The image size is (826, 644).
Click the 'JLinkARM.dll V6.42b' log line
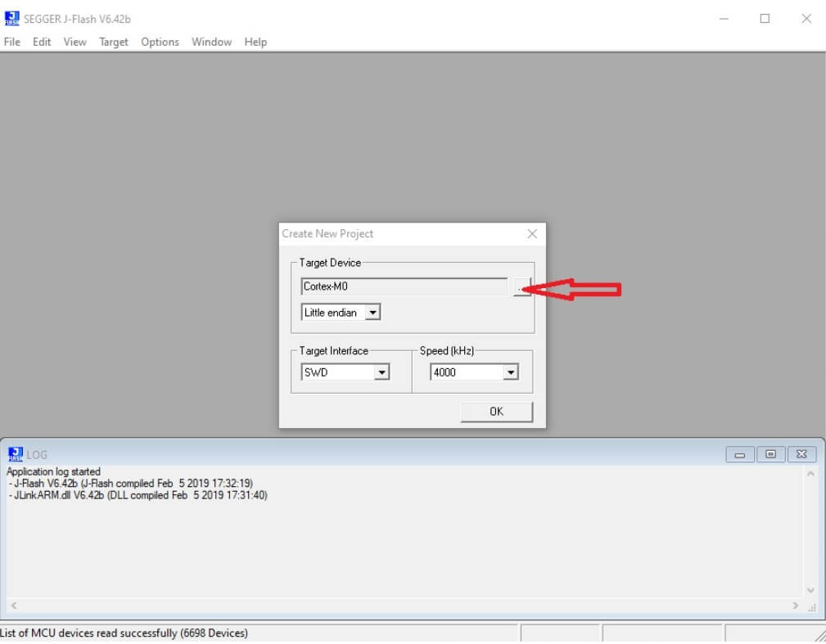point(138,496)
